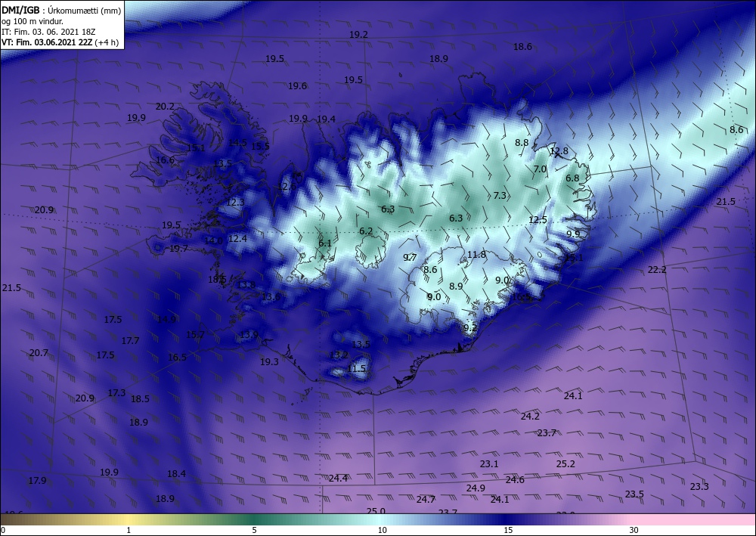Click the '19.2' value at top of map
Viewport: 756px width, 536px height.
[x=358, y=35]
